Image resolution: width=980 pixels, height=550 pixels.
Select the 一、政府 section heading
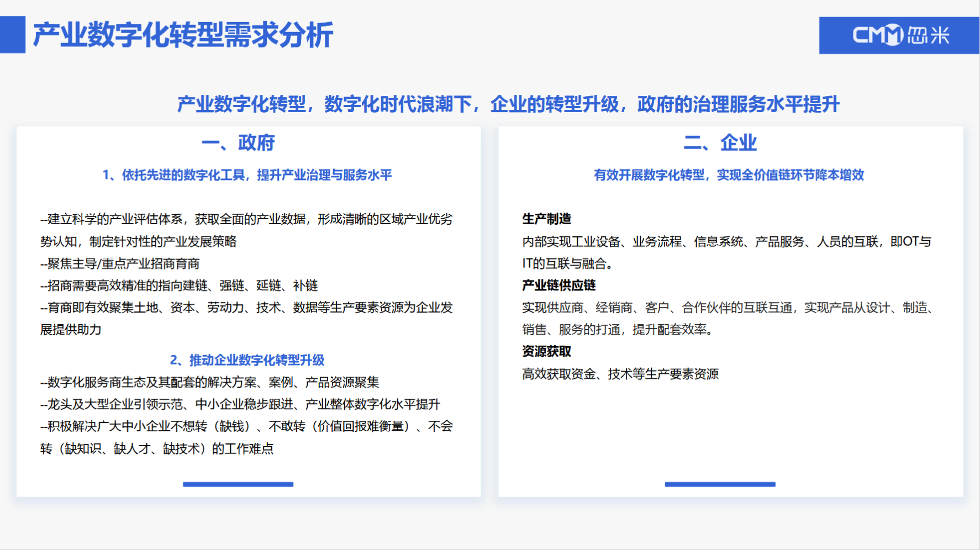pyautogui.click(x=238, y=142)
